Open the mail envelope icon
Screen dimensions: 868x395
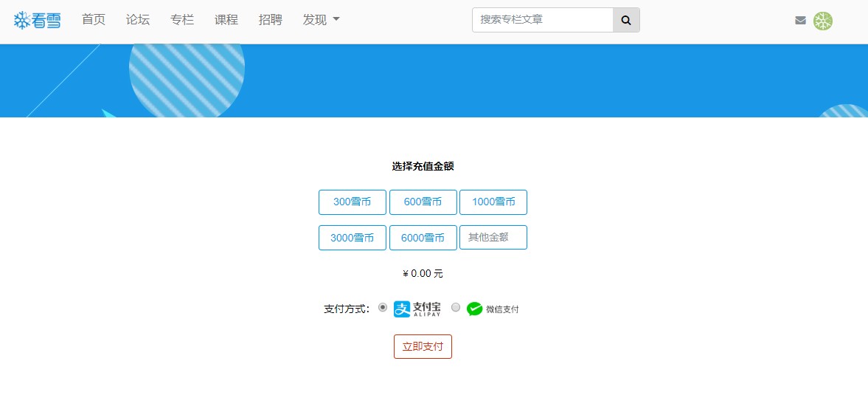click(800, 21)
